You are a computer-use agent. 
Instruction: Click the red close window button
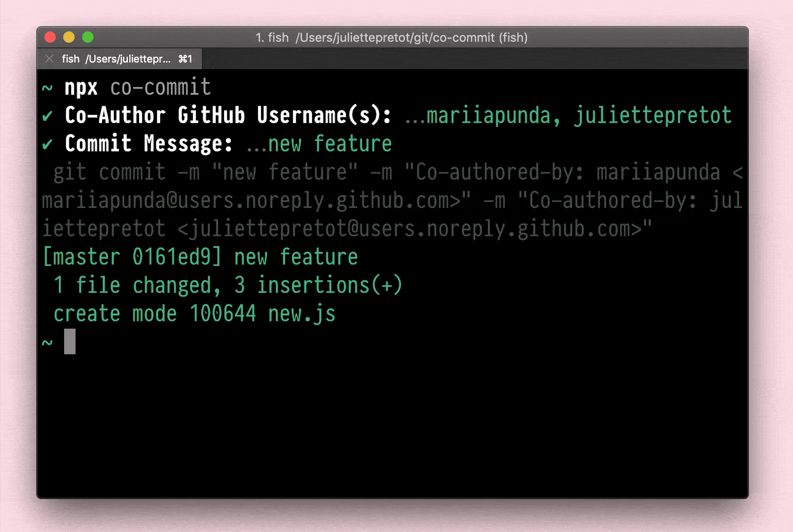point(50,37)
